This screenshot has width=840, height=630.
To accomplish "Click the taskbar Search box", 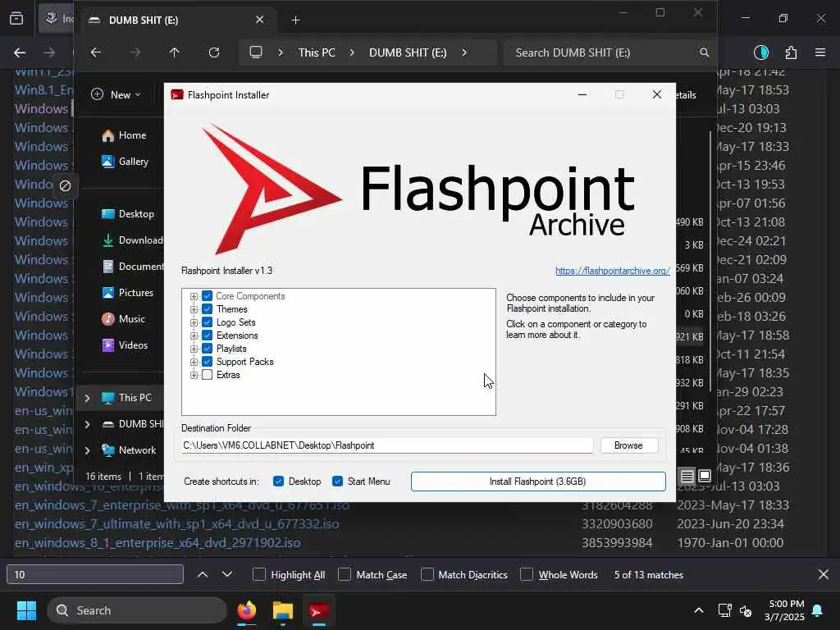I will [137, 610].
